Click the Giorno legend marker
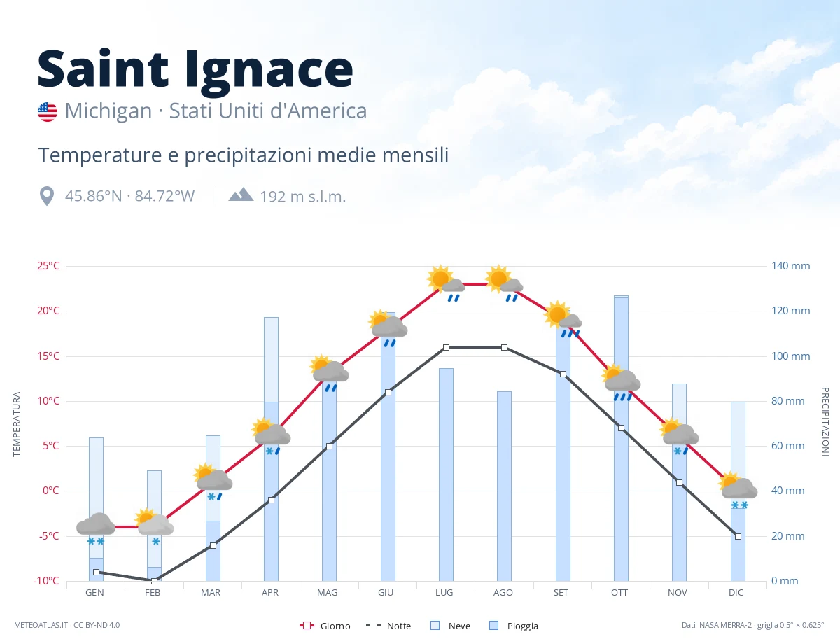 306,626
